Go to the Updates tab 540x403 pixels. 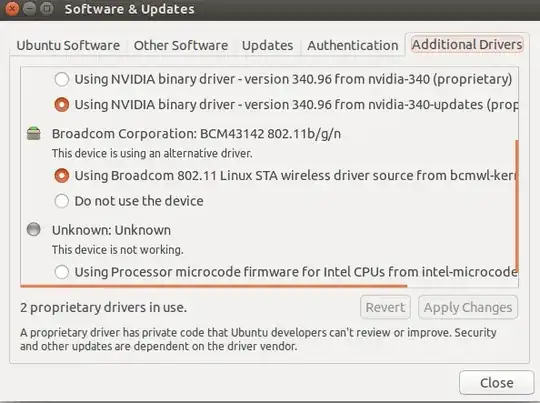coord(268,45)
